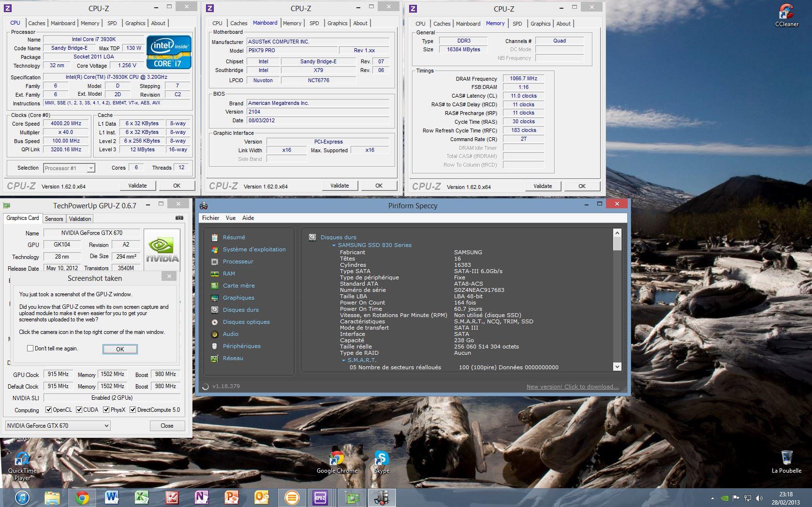Open the Aide menu in Speccy

click(248, 218)
